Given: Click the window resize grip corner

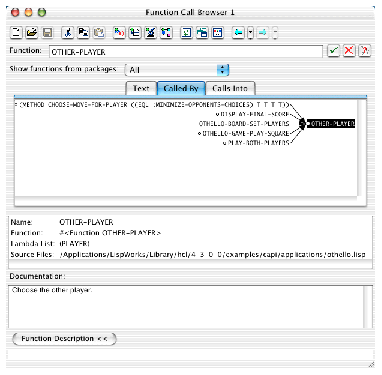Looking at the screenshot, I should (x=371, y=365).
